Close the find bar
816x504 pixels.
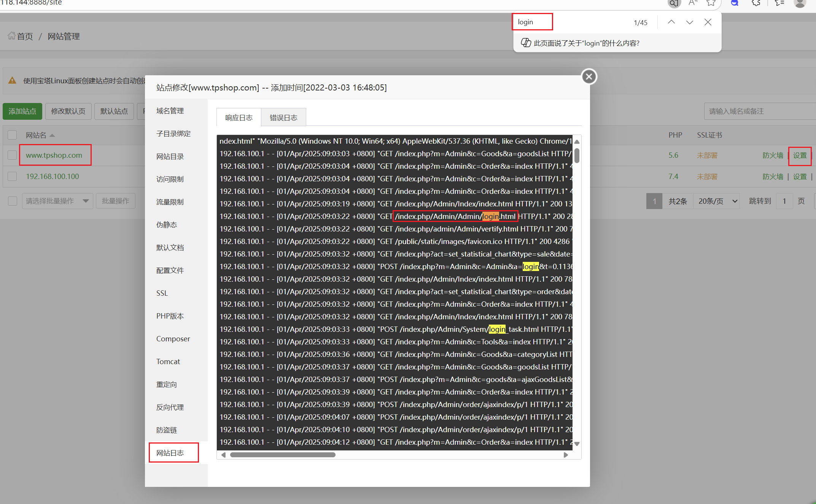[708, 22]
